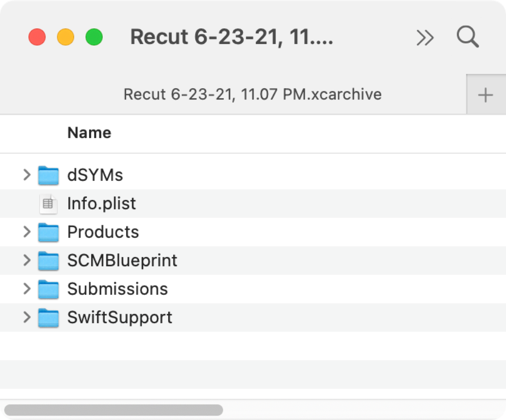Click the Submissions folder icon
The width and height of the screenshot is (506, 420).
[x=48, y=289]
